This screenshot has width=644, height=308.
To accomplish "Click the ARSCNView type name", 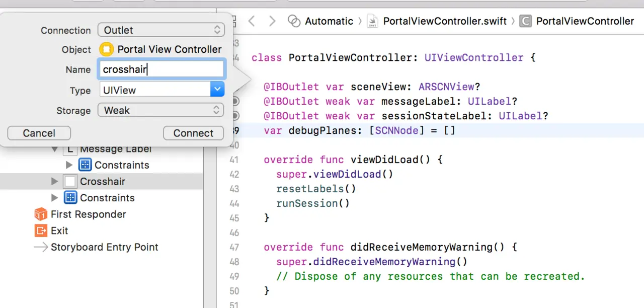I will (446, 87).
